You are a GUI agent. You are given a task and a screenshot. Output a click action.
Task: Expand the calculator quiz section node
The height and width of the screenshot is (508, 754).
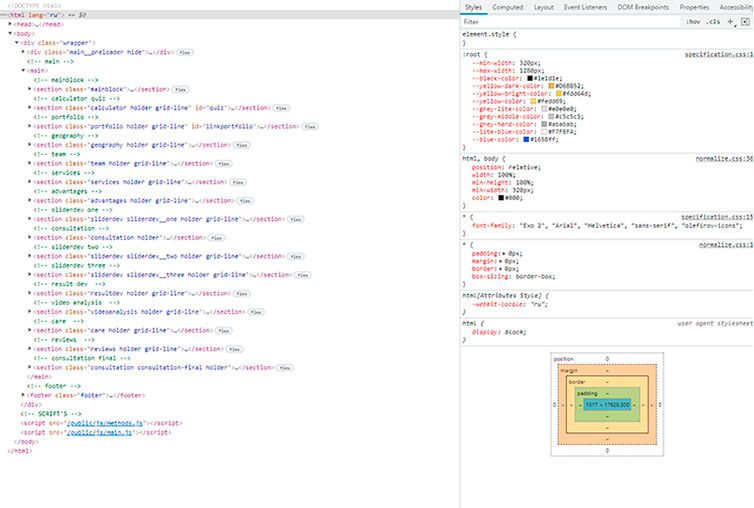coord(30,108)
